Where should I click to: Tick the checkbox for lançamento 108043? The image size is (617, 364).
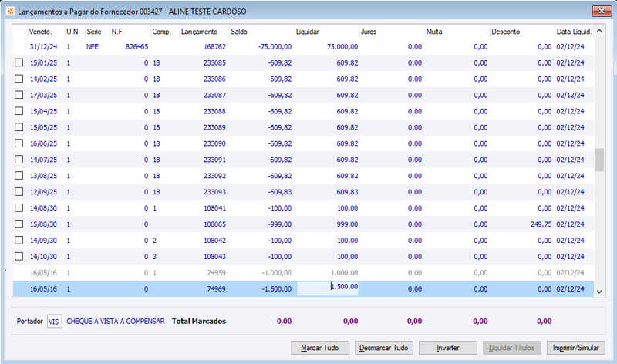coord(19,256)
